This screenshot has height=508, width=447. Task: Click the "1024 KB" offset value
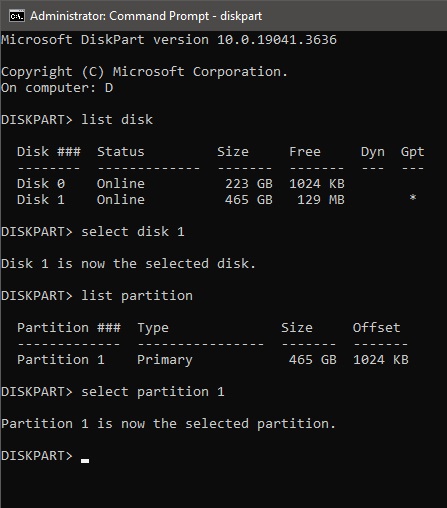point(381,360)
